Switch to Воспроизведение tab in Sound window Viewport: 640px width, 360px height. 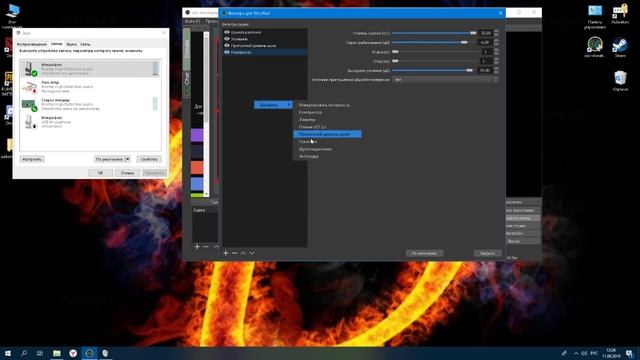[x=32, y=44]
